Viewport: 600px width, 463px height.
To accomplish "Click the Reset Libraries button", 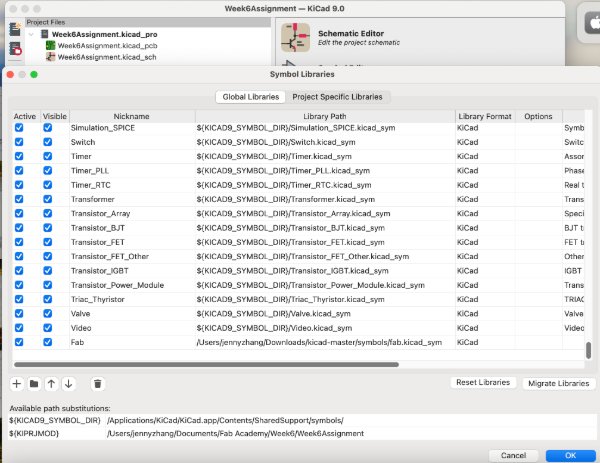I will [483, 382].
